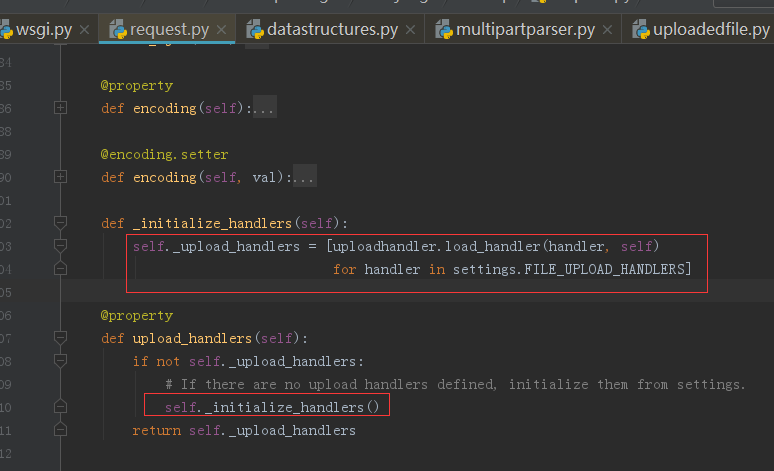Switch to multipartparser.py tab

point(525,30)
